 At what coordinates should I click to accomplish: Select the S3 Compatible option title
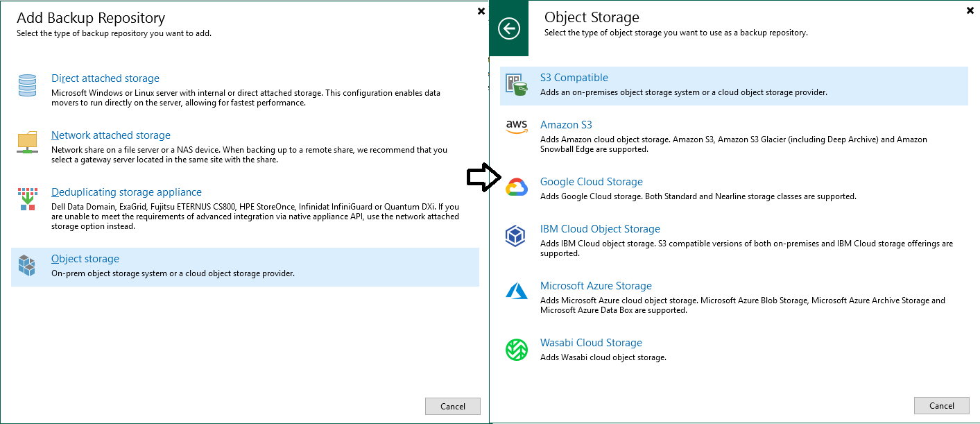click(x=574, y=78)
